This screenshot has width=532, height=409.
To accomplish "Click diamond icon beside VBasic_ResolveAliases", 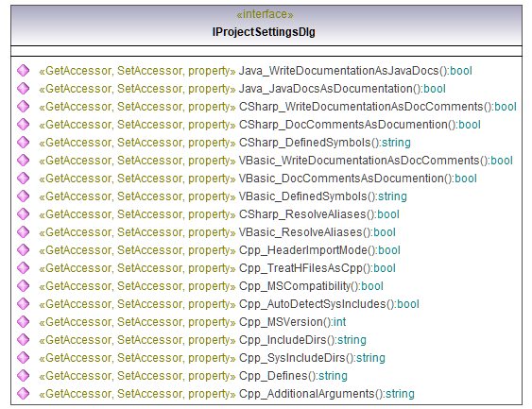I will point(24,232).
